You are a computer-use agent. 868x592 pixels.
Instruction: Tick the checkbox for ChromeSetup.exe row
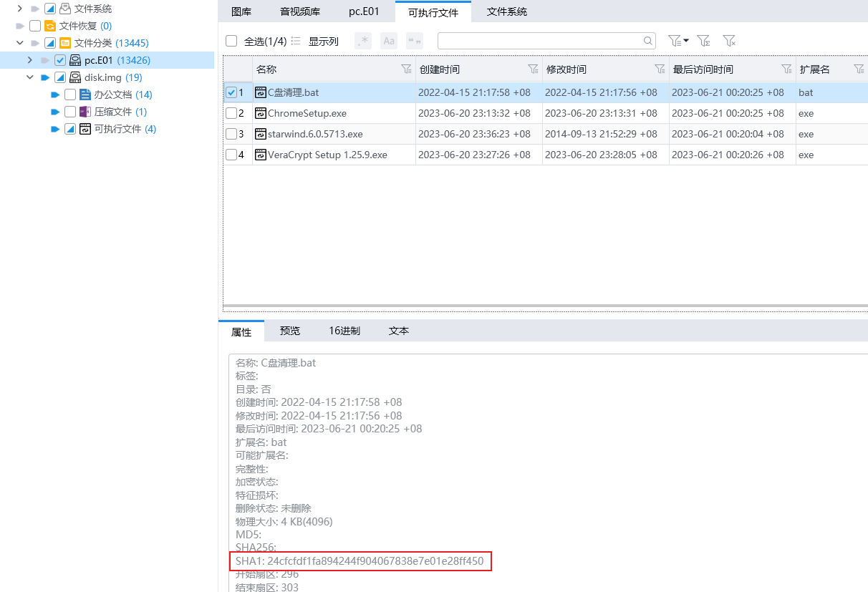click(x=231, y=113)
